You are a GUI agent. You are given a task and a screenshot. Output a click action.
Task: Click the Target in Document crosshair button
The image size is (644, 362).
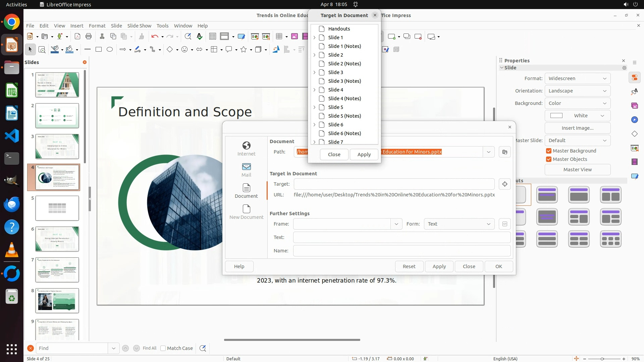point(504,184)
